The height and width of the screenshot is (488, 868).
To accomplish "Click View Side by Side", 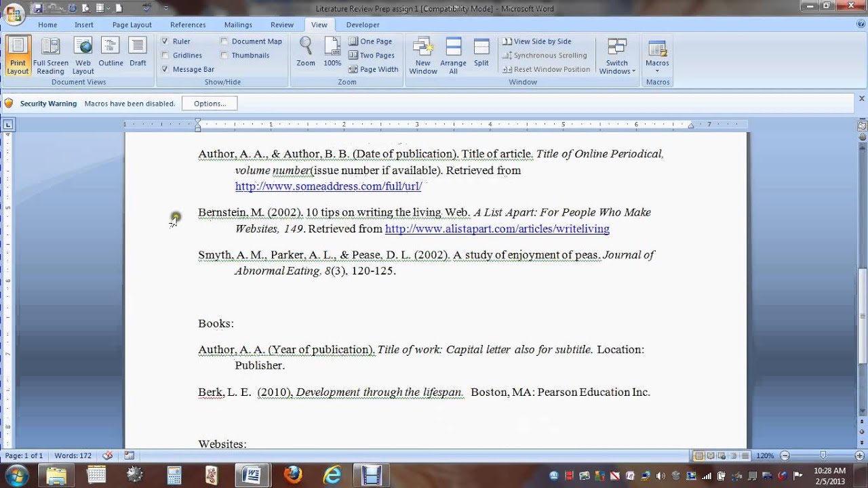I will [536, 41].
